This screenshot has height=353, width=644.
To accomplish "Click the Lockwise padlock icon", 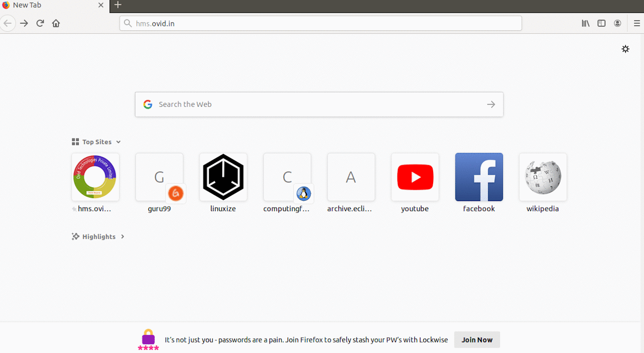I will click(x=148, y=340).
